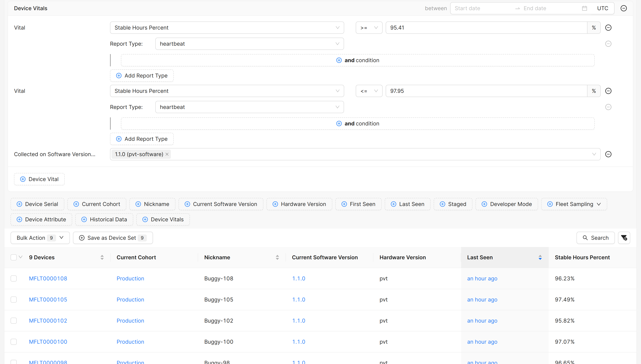Remove the entire Device Vitals filter group

624,8
